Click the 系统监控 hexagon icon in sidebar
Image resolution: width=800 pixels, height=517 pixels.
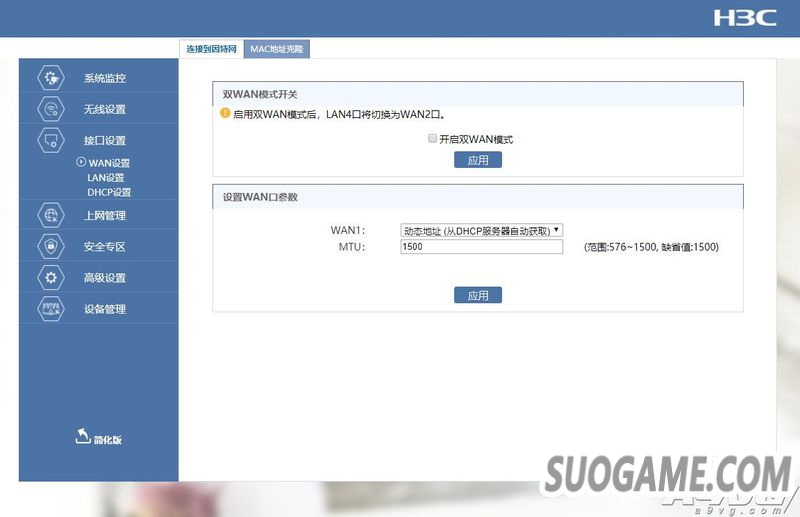(50, 78)
